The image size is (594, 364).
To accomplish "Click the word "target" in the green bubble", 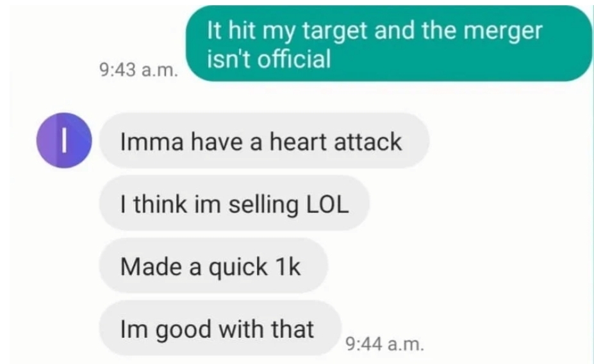I will tap(335, 31).
